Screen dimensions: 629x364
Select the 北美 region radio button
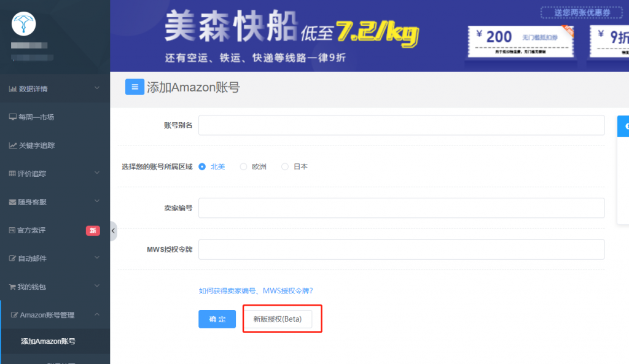[x=202, y=167]
